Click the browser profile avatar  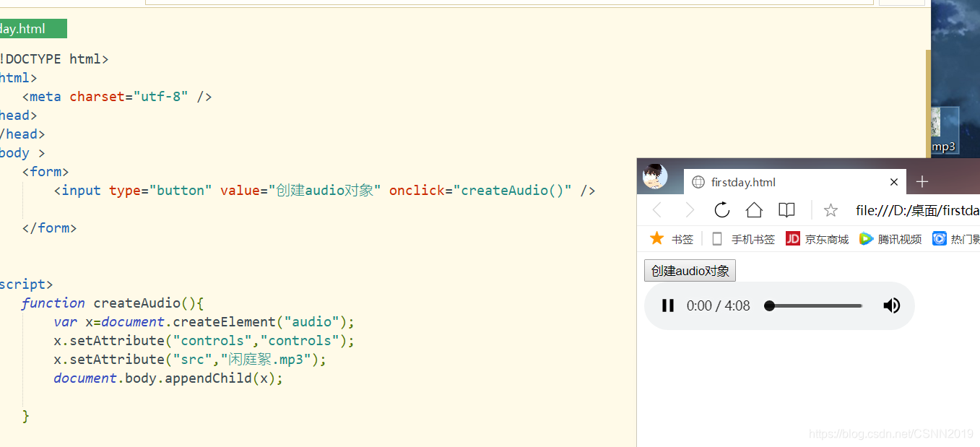pos(654,175)
